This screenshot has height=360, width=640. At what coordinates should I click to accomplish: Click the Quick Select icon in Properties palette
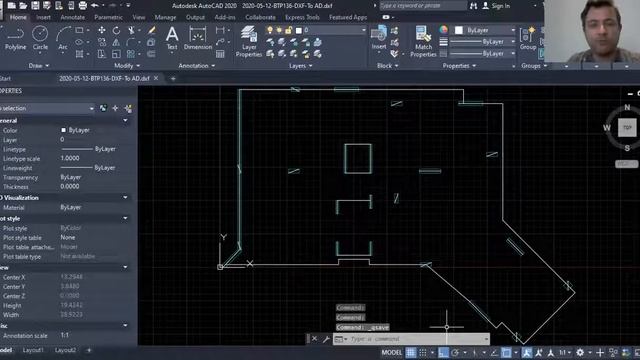tap(128, 108)
